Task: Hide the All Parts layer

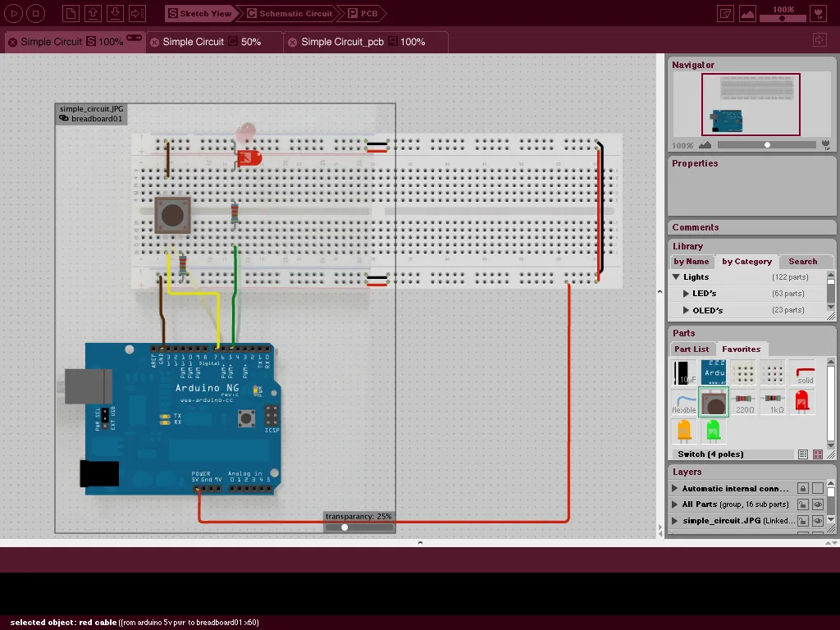Action: tap(818, 504)
